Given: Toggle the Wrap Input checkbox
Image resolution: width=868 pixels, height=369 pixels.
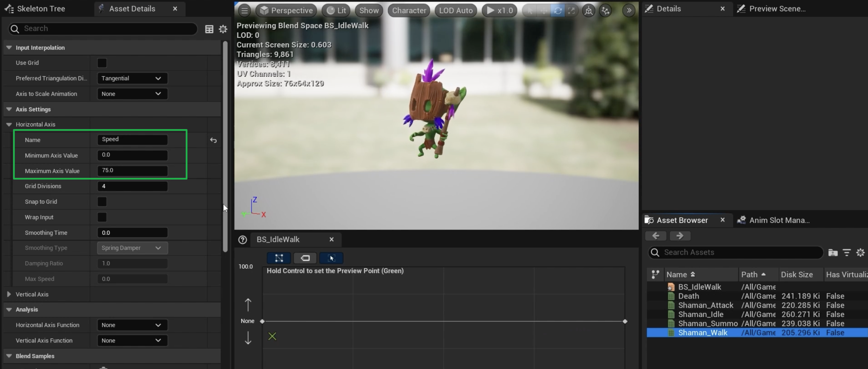Looking at the screenshot, I should 102,217.
